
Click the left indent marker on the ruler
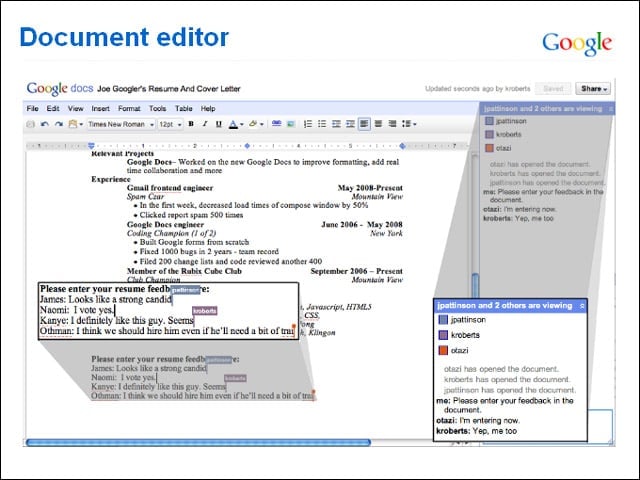(91, 146)
